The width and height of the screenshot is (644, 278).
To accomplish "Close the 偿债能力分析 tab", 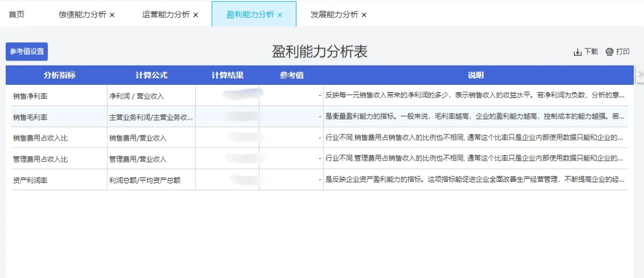I will click(112, 15).
